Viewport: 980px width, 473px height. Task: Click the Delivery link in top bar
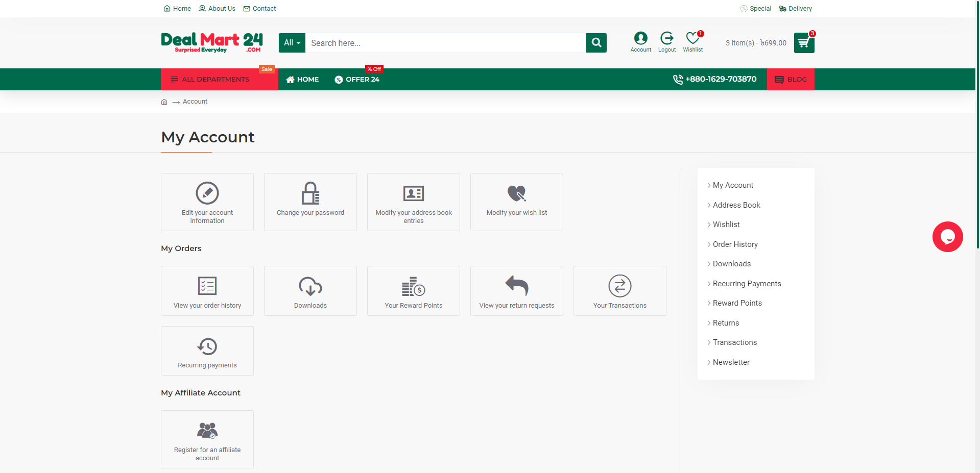point(796,9)
